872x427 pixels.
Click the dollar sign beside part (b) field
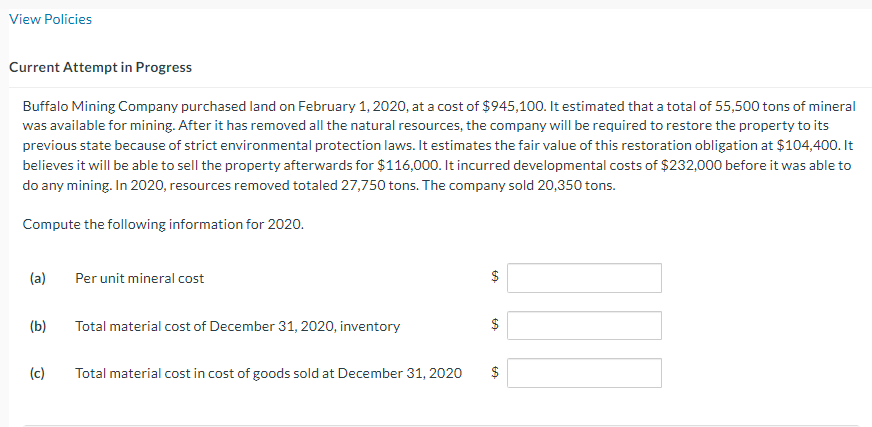point(493,326)
